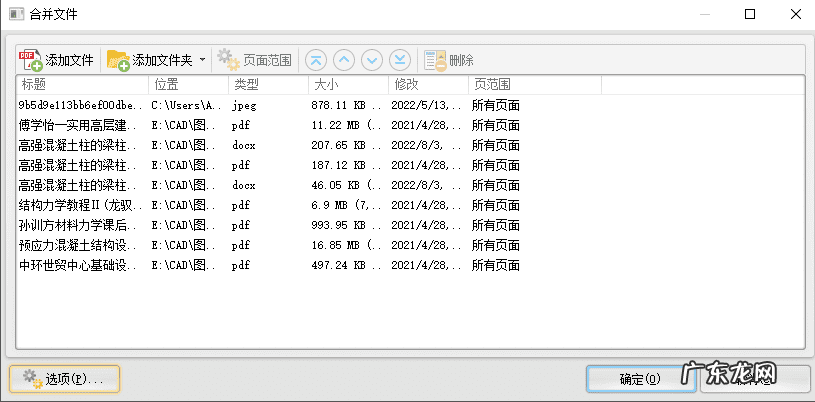
Task: Click Add Folder (添加文件夹) button
Action: (x=150, y=60)
